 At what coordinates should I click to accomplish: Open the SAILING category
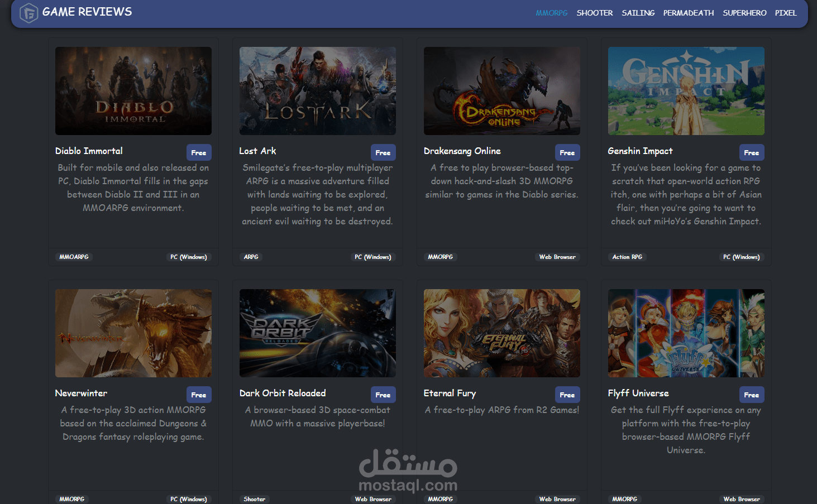tap(638, 13)
